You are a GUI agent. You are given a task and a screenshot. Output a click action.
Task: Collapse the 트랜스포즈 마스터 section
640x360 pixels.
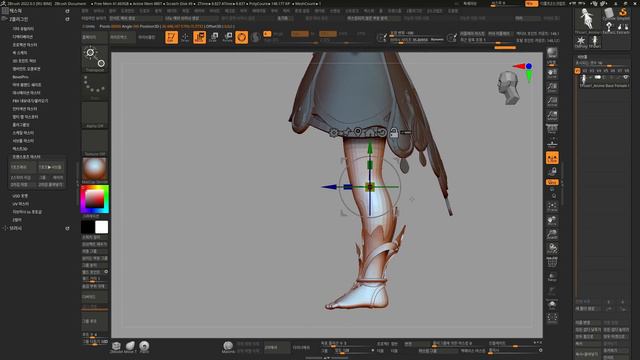(x=26, y=157)
